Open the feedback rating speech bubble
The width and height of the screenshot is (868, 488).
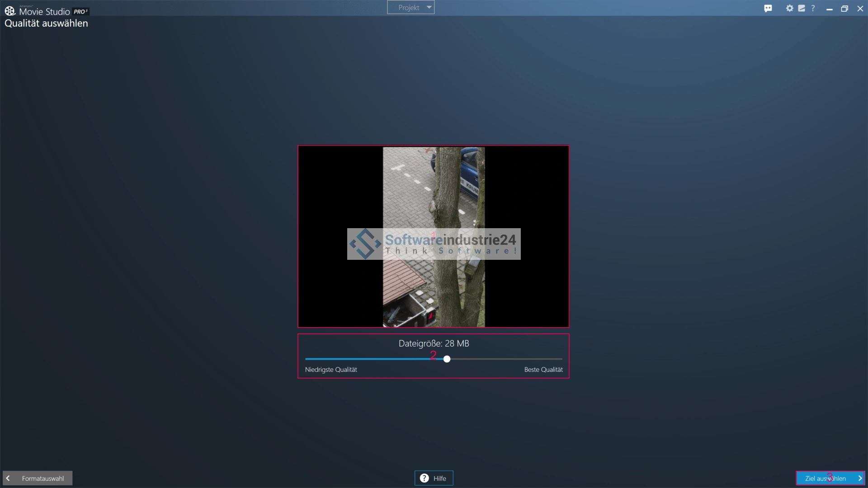[768, 8]
